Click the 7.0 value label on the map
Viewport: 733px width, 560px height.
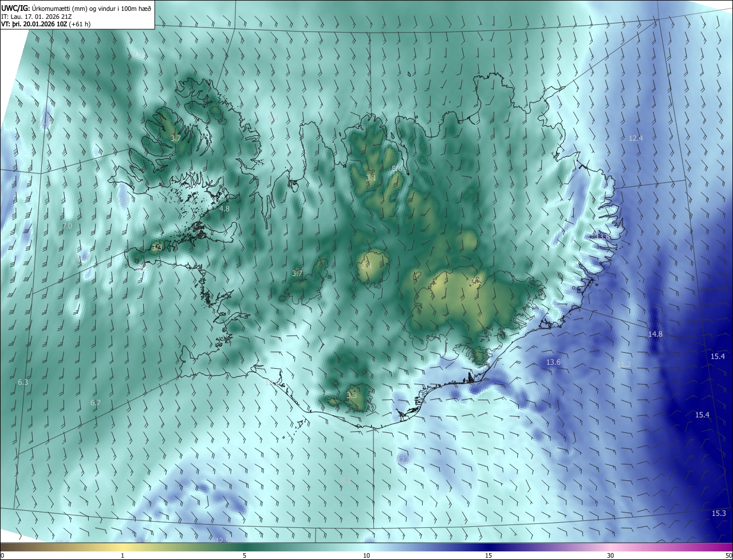[x=67, y=226]
